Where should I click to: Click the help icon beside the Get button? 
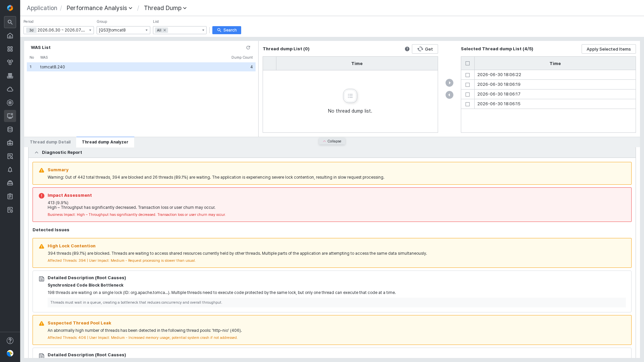pos(407,49)
